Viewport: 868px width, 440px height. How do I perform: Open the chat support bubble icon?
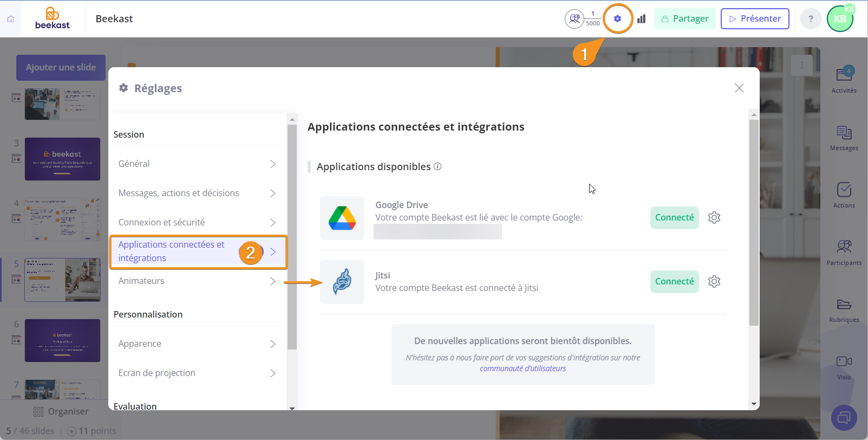[844, 418]
